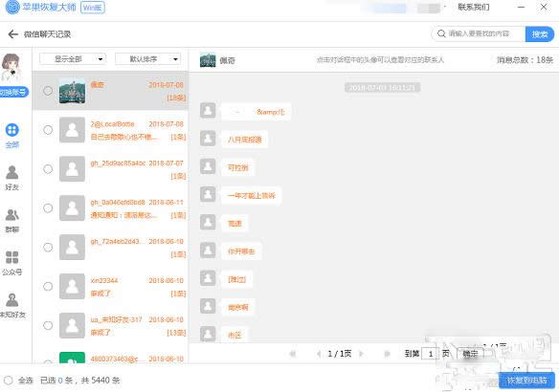
Task: Click the 切换账号 switch account tab
Action: (13, 92)
